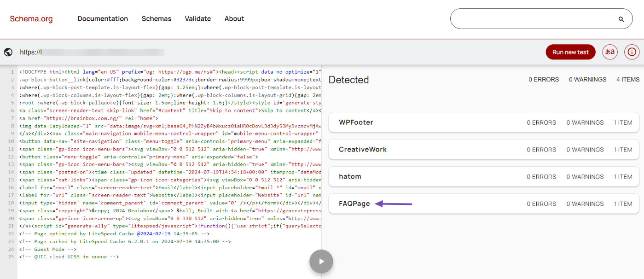Image resolution: width=644 pixels, height=279 pixels.
Task: Click code line 1 with DOCTYPE html
Action: 170,72
